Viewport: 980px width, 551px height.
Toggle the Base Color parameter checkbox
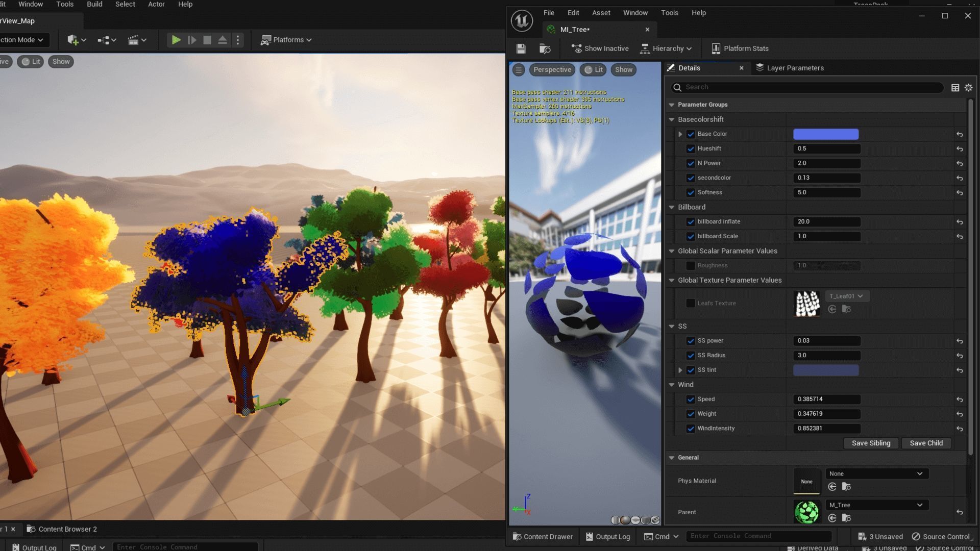(691, 134)
